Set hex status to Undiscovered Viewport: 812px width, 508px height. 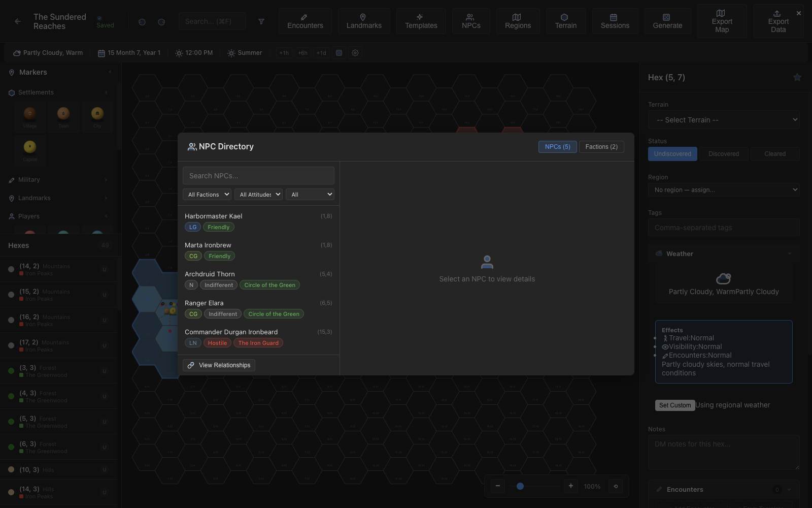click(672, 154)
